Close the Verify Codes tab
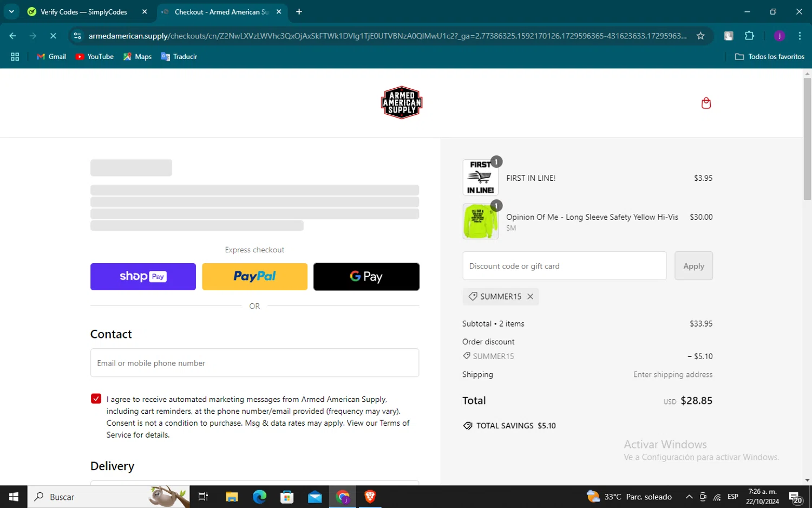The image size is (812, 508). coord(145,12)
